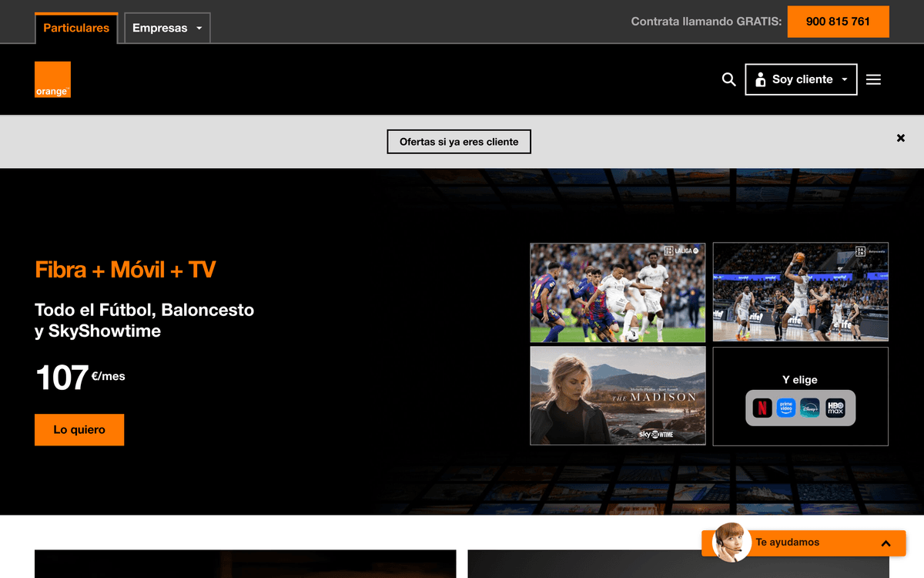924x578 pixels.
Task: Open the DAZN basketball thumbnail
Action: click(800, 292)
